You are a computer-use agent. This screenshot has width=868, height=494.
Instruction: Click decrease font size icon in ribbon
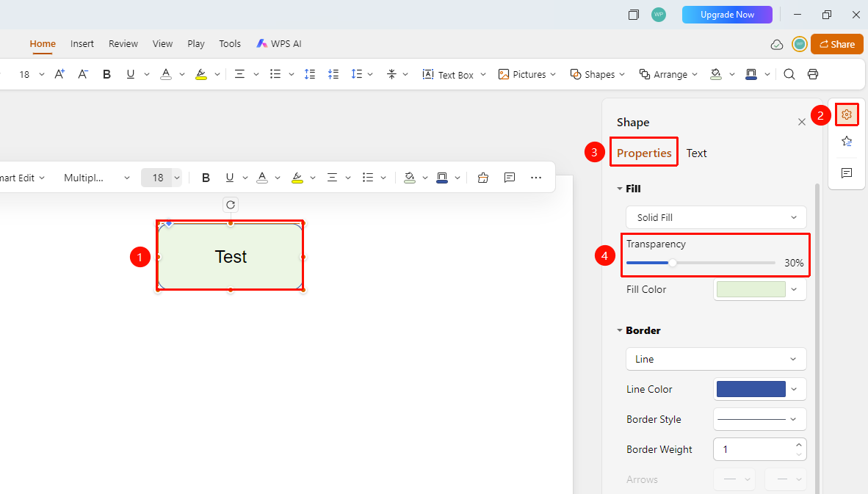(x=83, y=74)
